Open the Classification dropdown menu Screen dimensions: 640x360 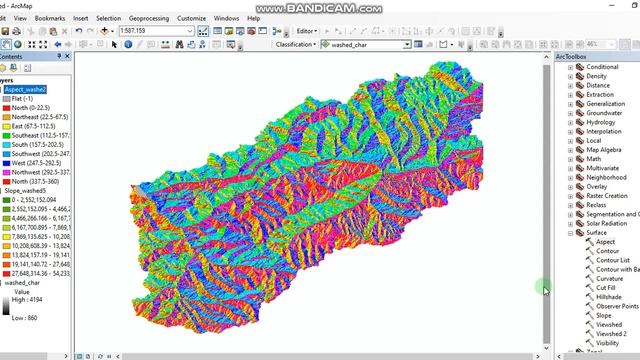pyautogui.click(x=296, y=44)
